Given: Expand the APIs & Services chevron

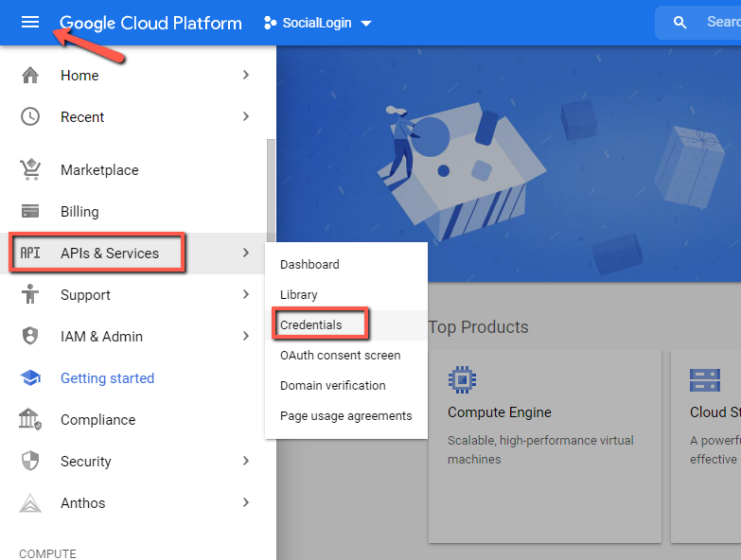Looking at the screenshot, I should [246, 253].
